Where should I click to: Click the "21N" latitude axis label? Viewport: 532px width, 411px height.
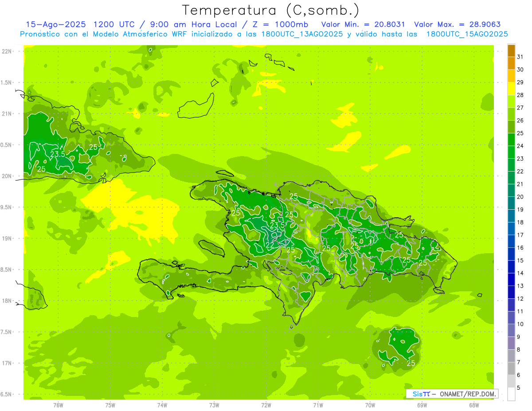pyautogui.click(x=8, y=114)
